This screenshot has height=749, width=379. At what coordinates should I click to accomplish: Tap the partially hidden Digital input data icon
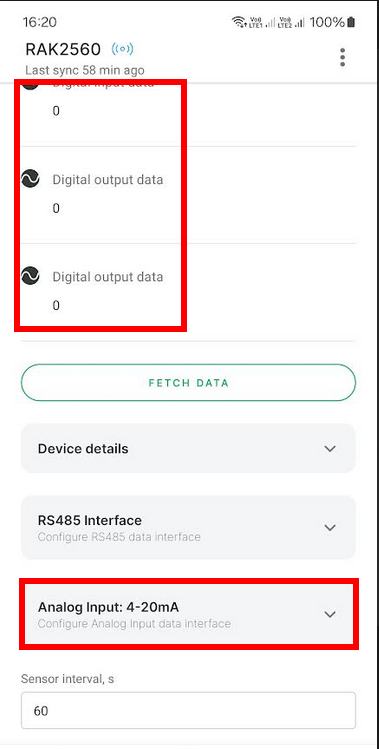click(30, 85)
